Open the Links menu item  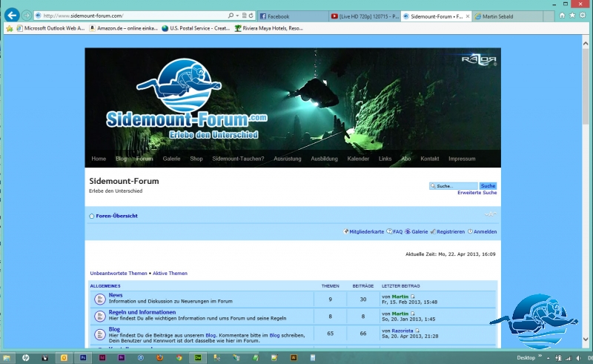[385, 159]
